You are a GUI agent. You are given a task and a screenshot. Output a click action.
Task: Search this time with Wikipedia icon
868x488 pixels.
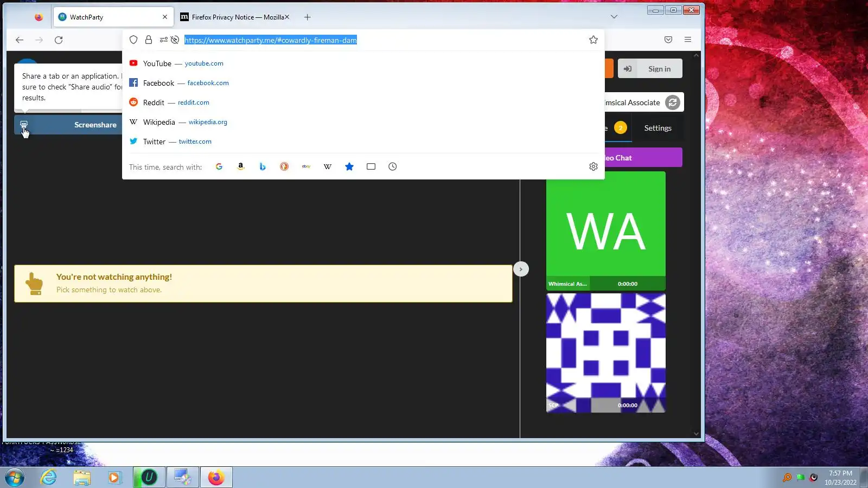pos(328,166)
